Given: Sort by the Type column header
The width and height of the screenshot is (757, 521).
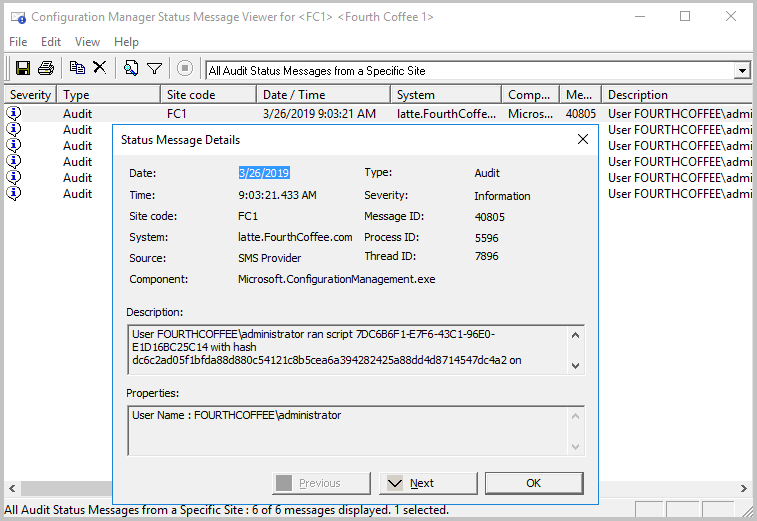Looking at the screenshot, I should 109,95.
